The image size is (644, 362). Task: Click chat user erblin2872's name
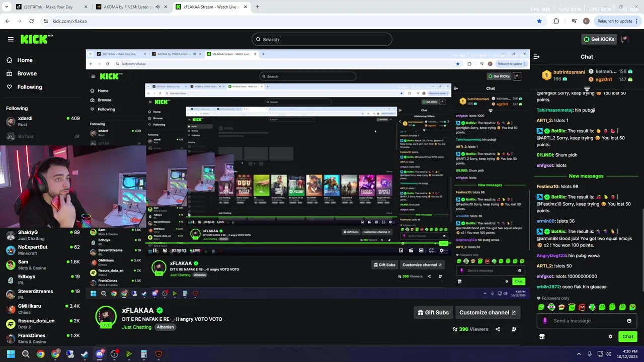click(x=548, y=287)
